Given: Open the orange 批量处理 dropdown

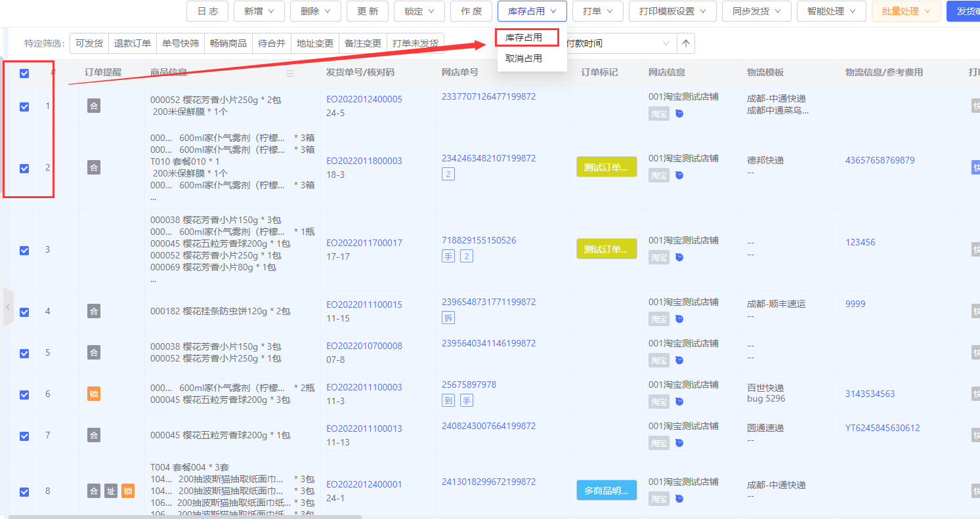Looking at the screenshot, I should pyautogui.click(x=906, y=11).
